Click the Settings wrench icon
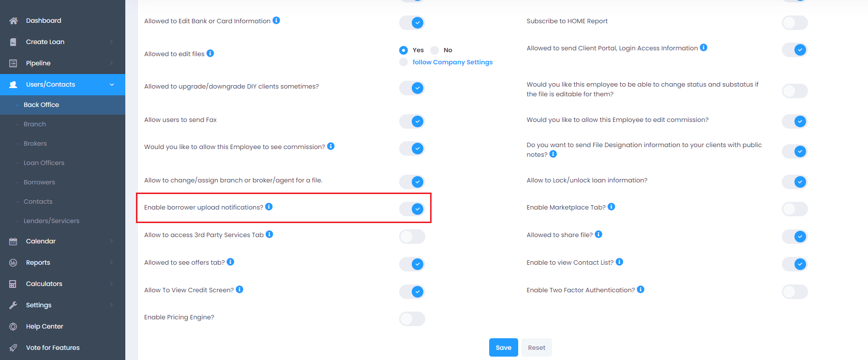Screen dimensions: 868x360 [13, 305]
